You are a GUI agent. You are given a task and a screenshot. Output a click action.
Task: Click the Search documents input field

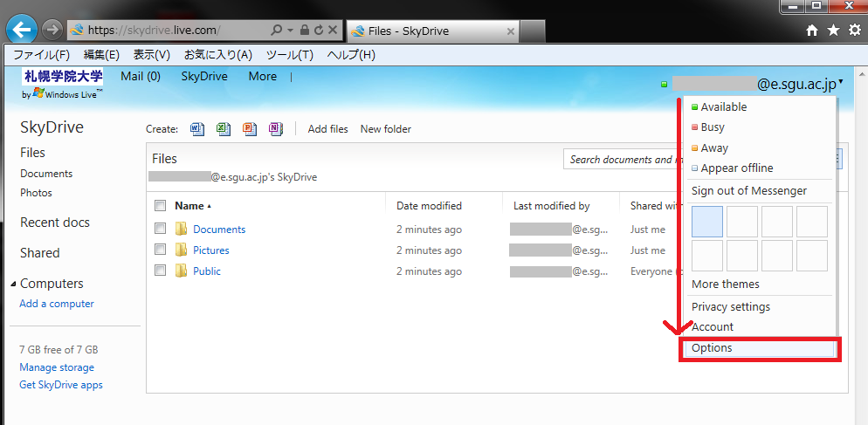[623, 160]
